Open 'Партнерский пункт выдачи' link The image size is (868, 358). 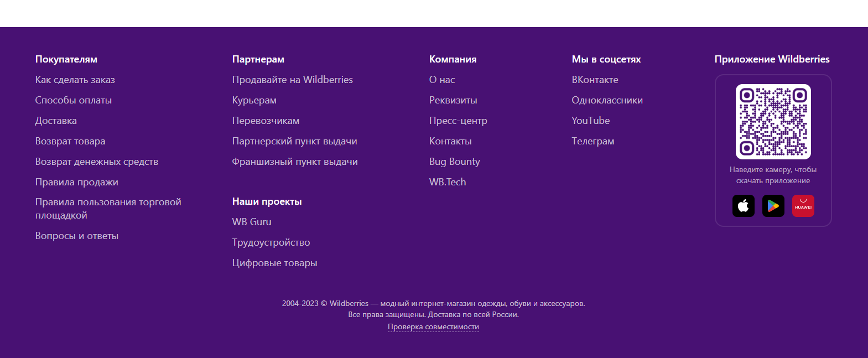click(x=294, y=141)
